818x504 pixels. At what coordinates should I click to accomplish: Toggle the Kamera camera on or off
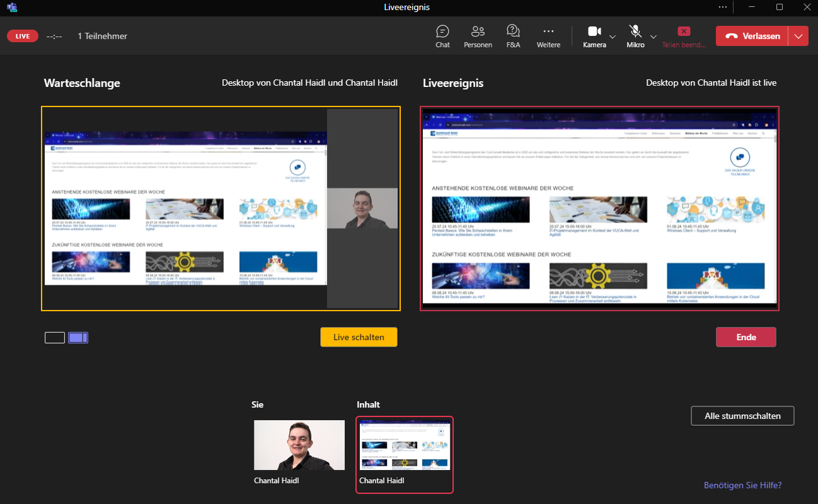(594, 36)
